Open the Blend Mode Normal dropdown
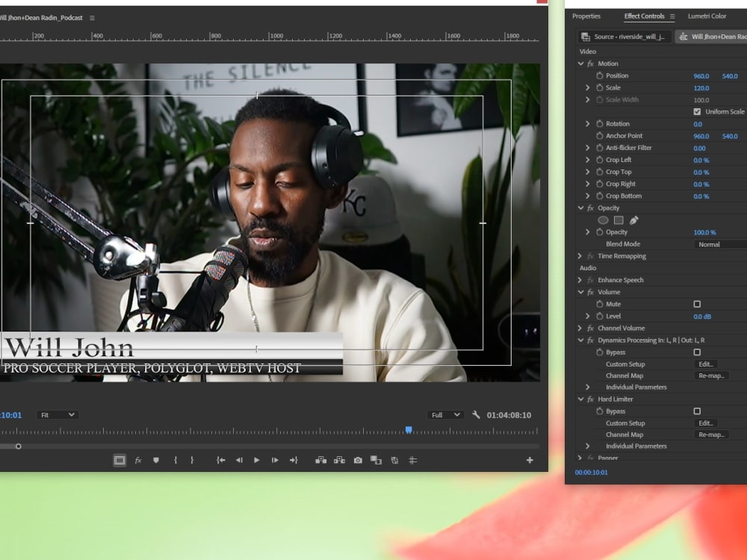Screen dimensions: 747x560 coord(720,244)
